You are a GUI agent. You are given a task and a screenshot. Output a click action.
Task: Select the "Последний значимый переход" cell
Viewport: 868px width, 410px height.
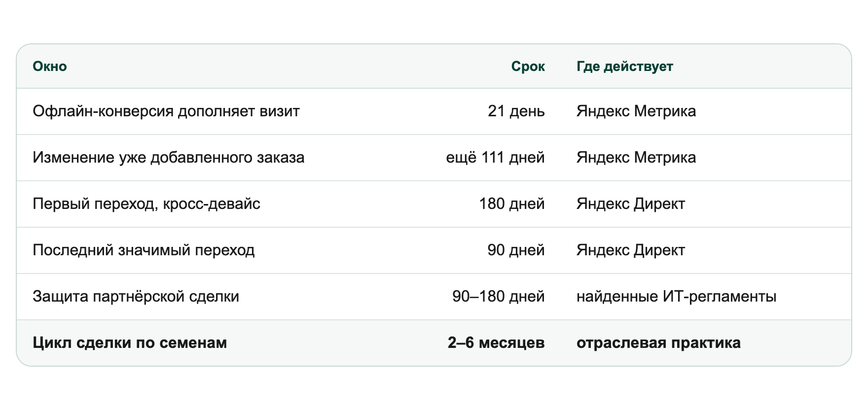pos(144,250)
